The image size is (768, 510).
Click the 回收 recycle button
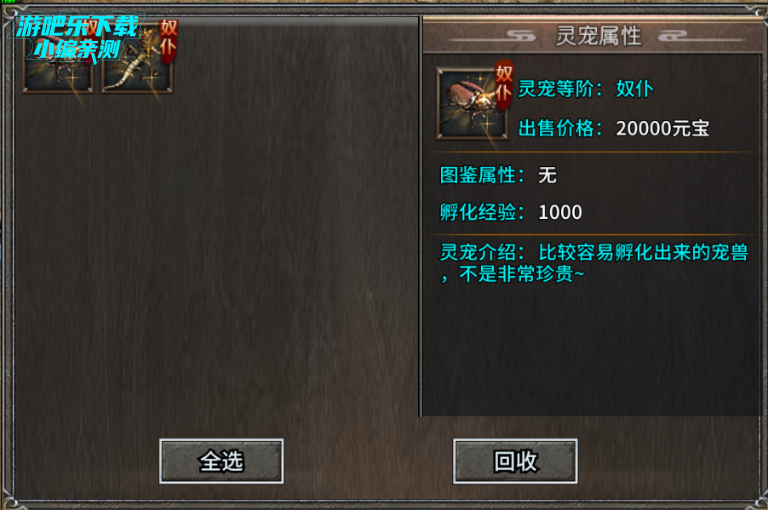515,461
